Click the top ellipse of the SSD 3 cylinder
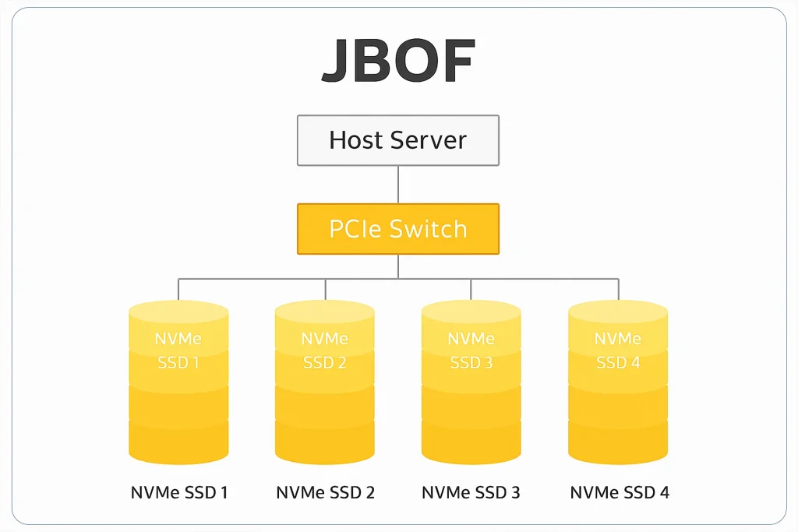Image resolution: width=798 pixels, height=532 pixels. pyautogui.click(x=471, y=311)
